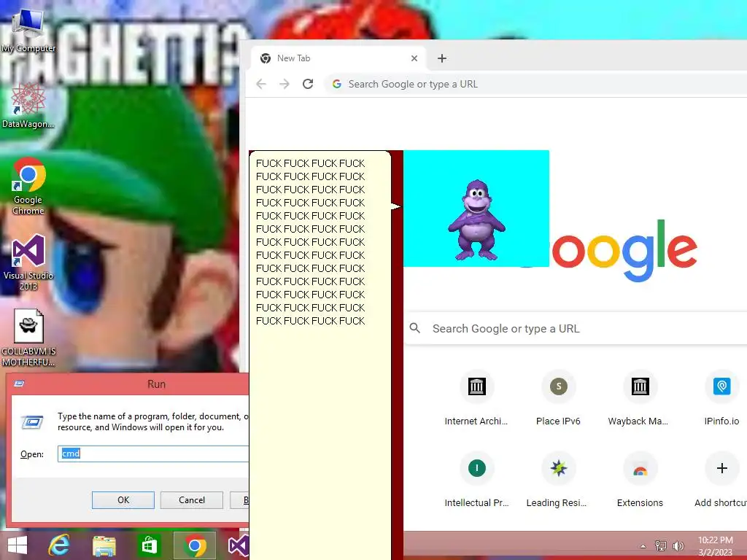This screenshot has height=560, width=747.
Task: Open the COLLABVM IS MOTHERFU... file icon
Action: coord(28,338)
